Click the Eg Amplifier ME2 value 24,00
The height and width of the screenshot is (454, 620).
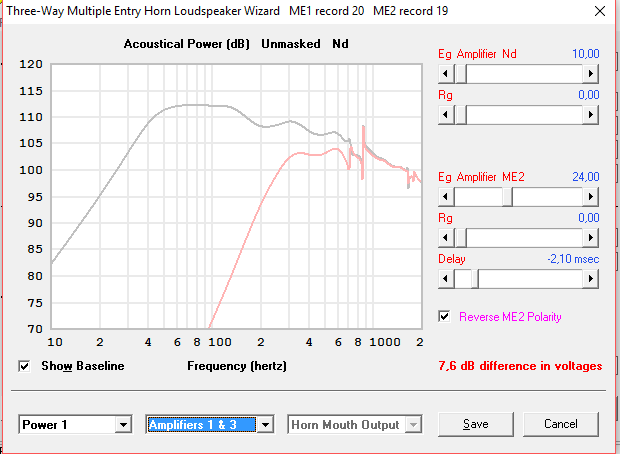586,177
